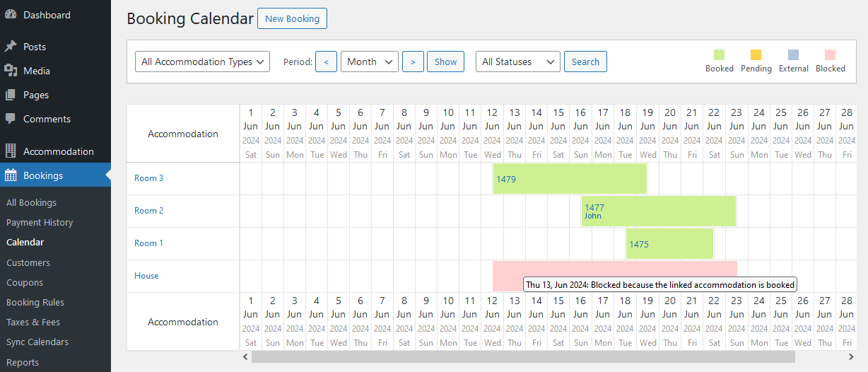This screenshot has width=868, height=372.
Task: Click the horizontal scrollbar thumb
Action: coord(523,357)
